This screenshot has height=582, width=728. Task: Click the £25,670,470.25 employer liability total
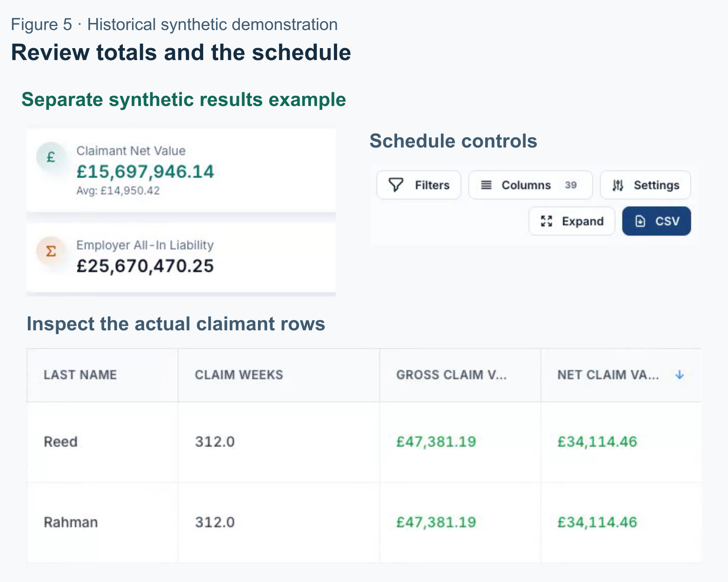(145, 266)
